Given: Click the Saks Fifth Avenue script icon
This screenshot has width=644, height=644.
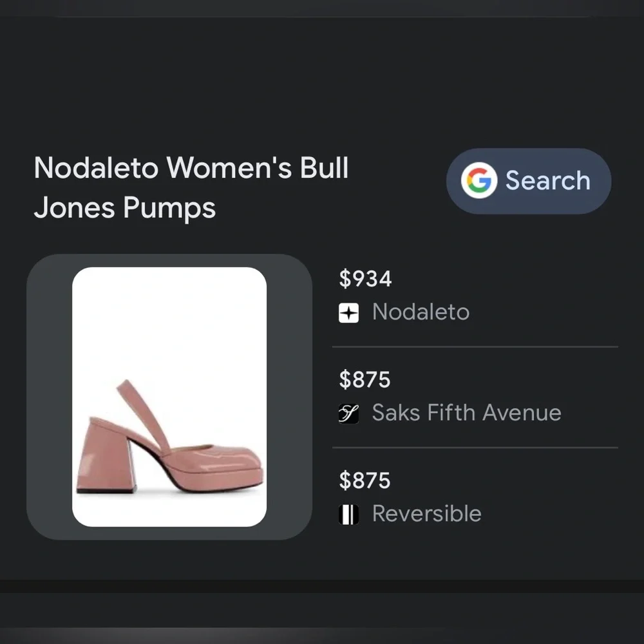Looking at the screenshot, I should coord(348,413).
